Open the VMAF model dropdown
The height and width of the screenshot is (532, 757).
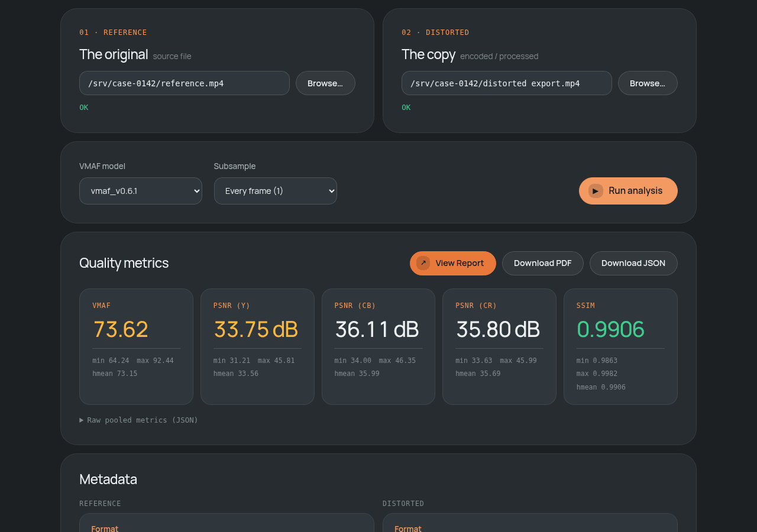click(x=141, y=191)
